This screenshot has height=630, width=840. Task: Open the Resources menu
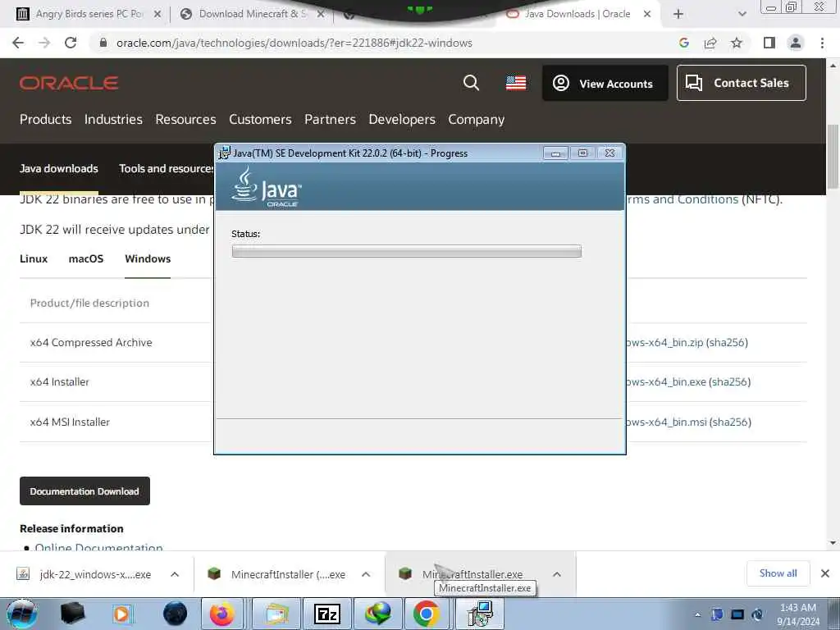coord(186,120)
